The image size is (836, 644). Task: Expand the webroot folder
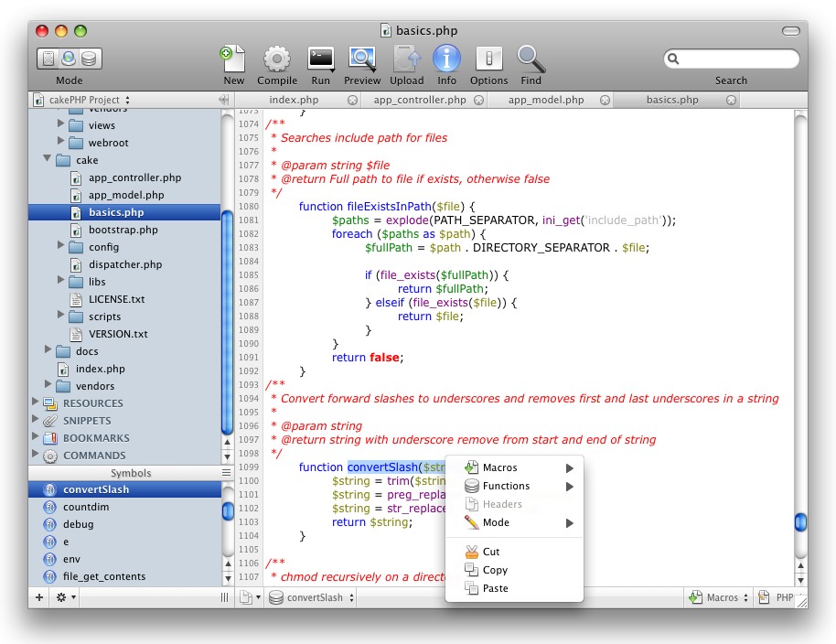pyautogui.click(x=60, y=141)
